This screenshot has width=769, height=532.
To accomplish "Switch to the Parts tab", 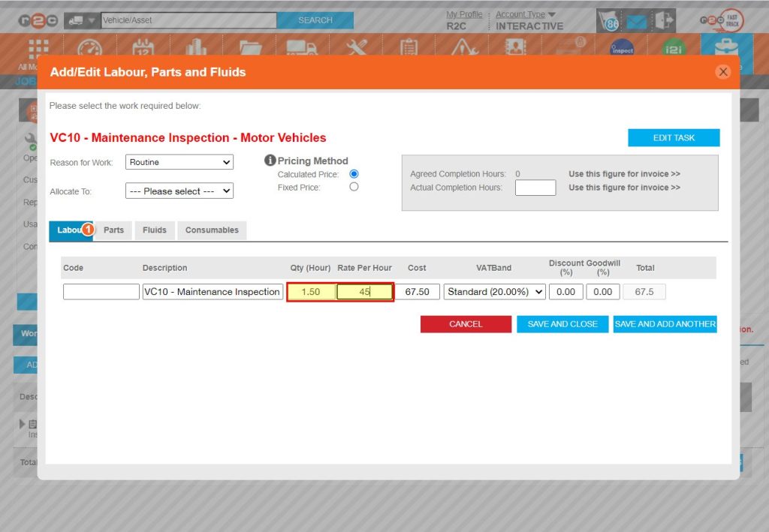I will click(x=113, y=230).
